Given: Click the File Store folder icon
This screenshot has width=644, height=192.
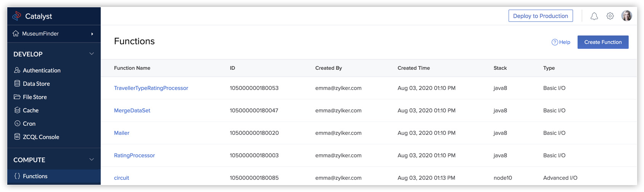Looking at the screenshot, I should 17,97.
